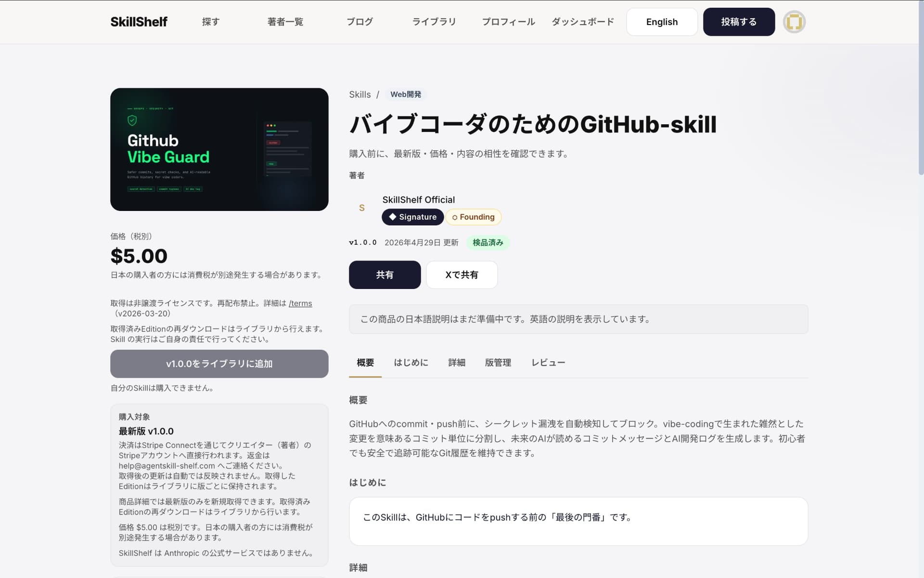Image resolution: width=924 pixels, height=578 pixels.
Task: Click the SkillShelf logo
Action: coord(139,22)
